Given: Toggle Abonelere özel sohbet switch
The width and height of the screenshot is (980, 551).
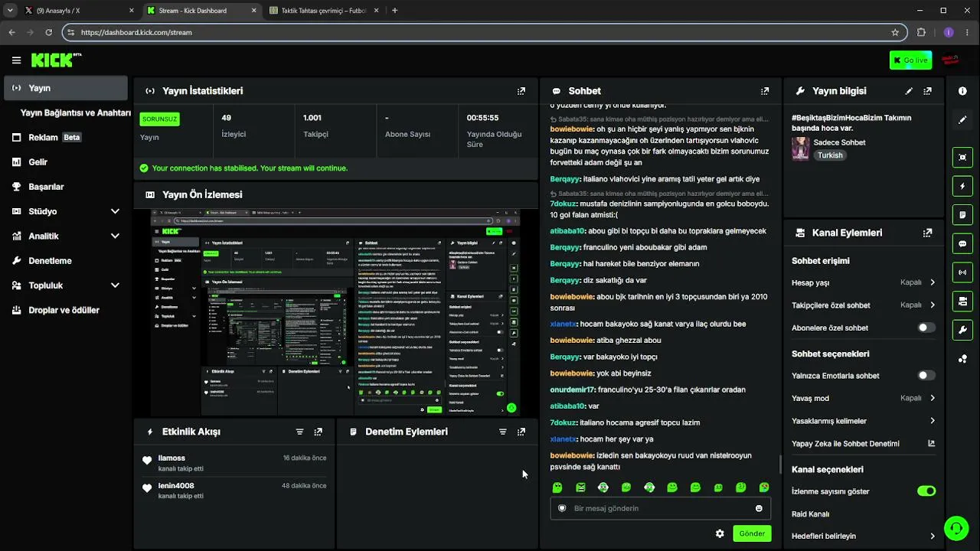Looking at the screenshot, I should point(926,328).
